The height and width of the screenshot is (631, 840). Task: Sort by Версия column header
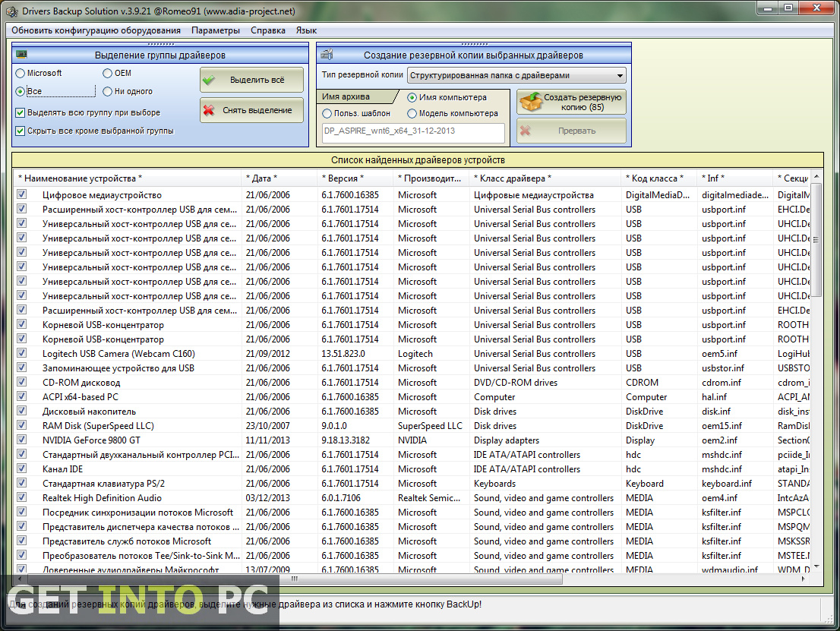pyautogui.click(x=355, y=178)
